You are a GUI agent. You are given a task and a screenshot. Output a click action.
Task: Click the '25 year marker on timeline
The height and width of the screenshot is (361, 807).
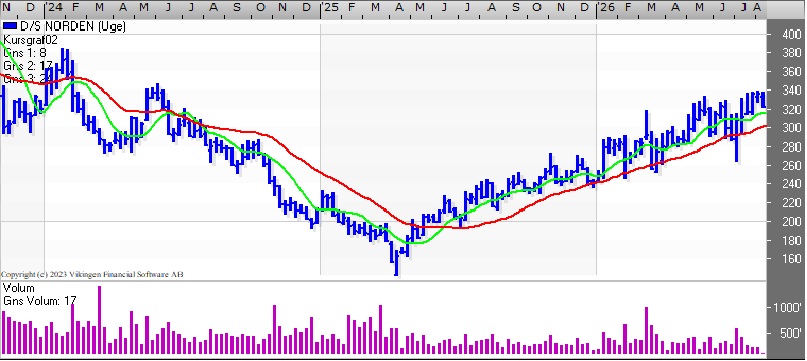(x=332, y=8)
